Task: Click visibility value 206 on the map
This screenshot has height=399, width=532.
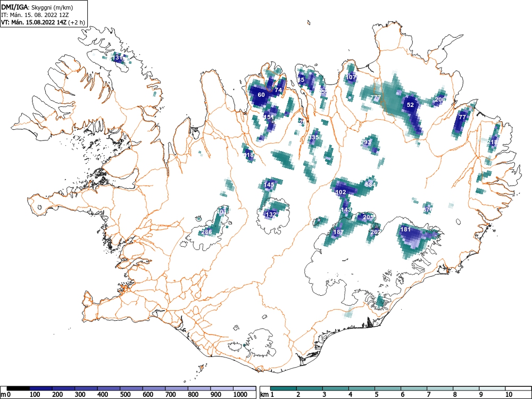Action: (x=440, y=99)
